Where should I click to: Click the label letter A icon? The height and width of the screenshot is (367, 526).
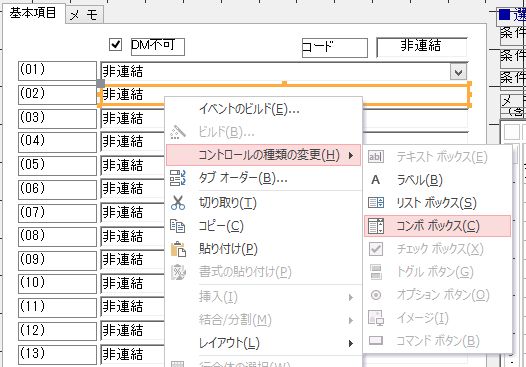(376, 180)
